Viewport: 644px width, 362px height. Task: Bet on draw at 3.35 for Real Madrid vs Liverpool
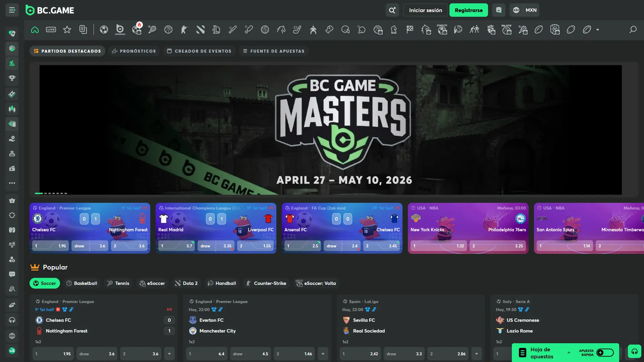pos(216,246)
